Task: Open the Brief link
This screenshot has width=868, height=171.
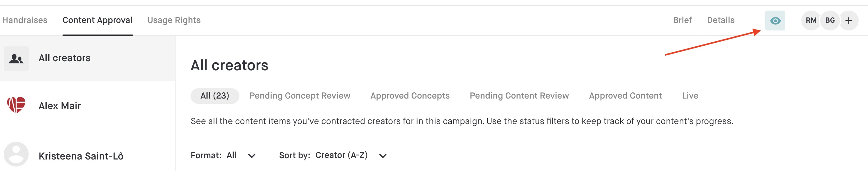Action: tap(682, 20)
